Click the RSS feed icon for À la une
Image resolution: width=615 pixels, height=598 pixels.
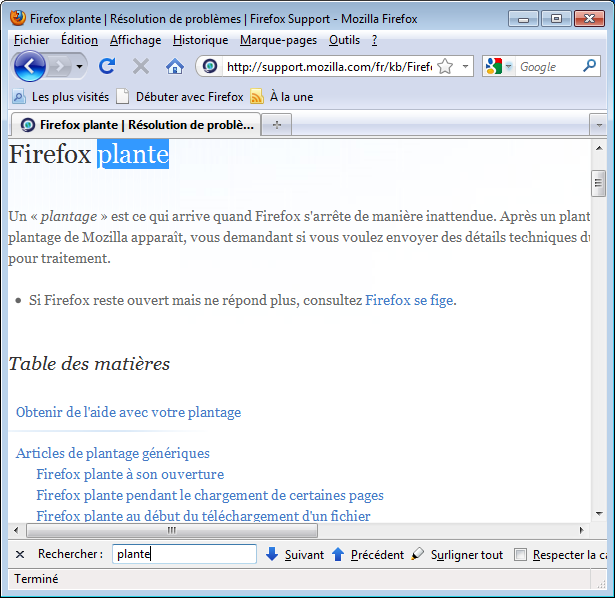257,97
